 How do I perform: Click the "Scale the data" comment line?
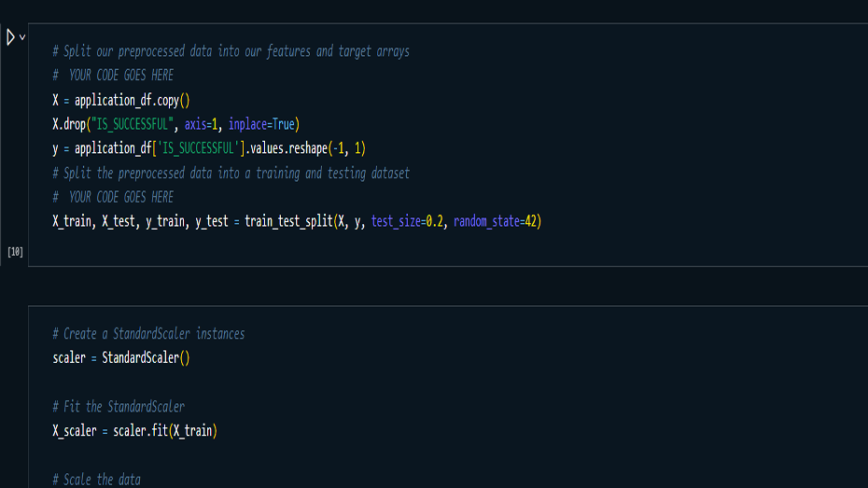click(97, 479)
